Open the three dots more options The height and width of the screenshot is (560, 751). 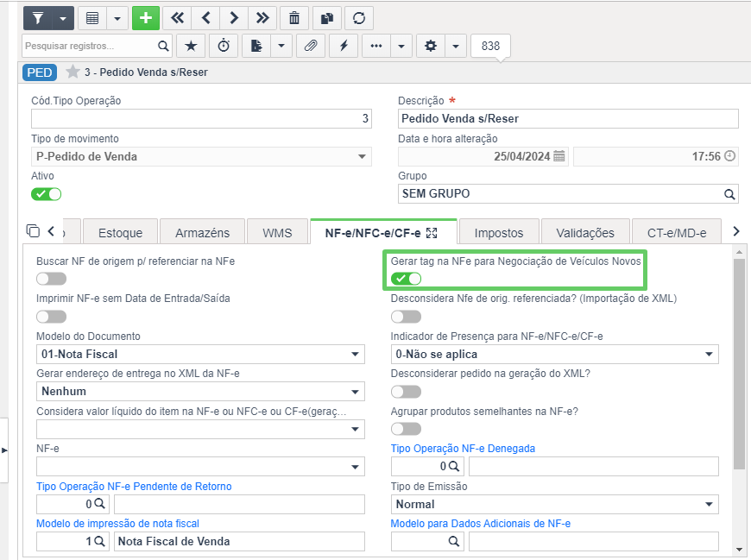click(x=376, y=46)
